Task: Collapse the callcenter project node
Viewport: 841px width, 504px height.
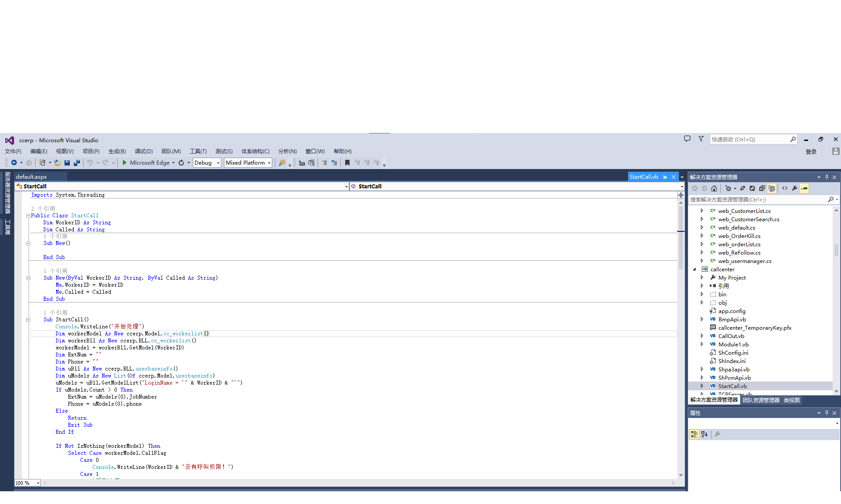Action: coord(694,269)
